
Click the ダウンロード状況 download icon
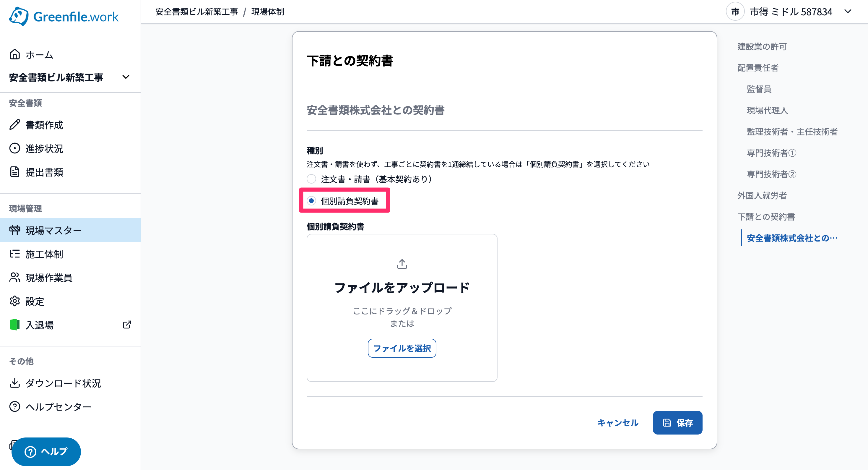[x=15, y=383]
